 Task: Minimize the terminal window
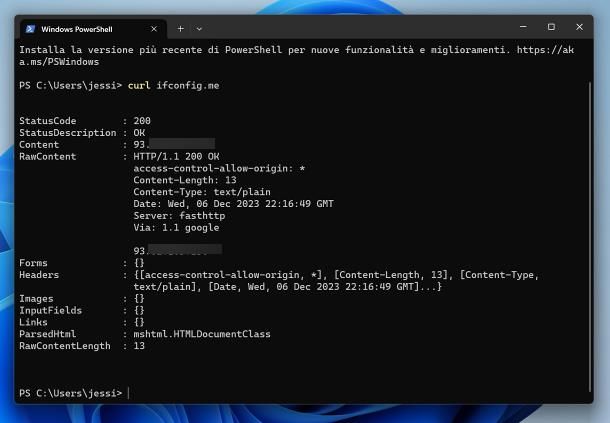tap(523, 27)
